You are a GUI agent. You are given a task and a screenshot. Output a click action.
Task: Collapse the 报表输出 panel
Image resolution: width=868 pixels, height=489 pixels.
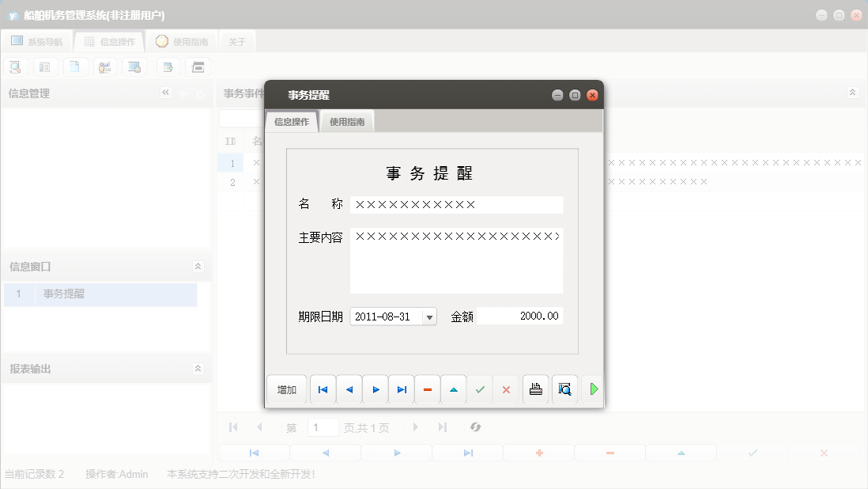coord(198,368)
